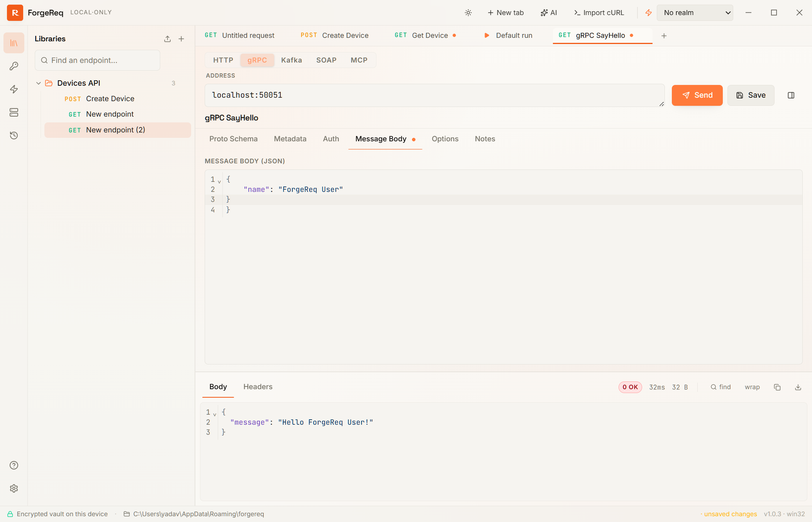
Task: Open the AI assistant button
Action: pyautogui.click(x=549, y=13)
